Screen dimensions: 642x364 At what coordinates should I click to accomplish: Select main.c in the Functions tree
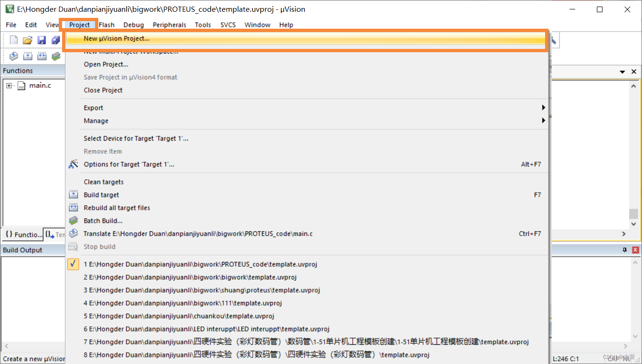pos(40,86)
